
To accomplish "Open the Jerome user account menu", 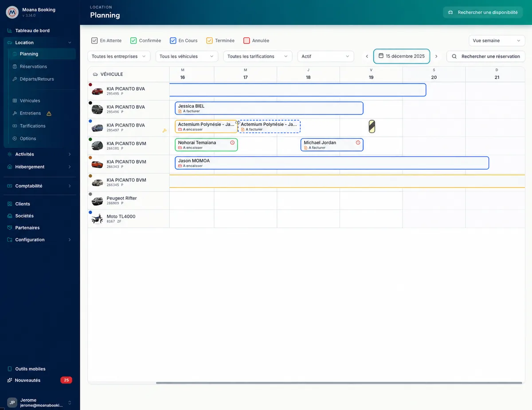I will click(39, 402).
